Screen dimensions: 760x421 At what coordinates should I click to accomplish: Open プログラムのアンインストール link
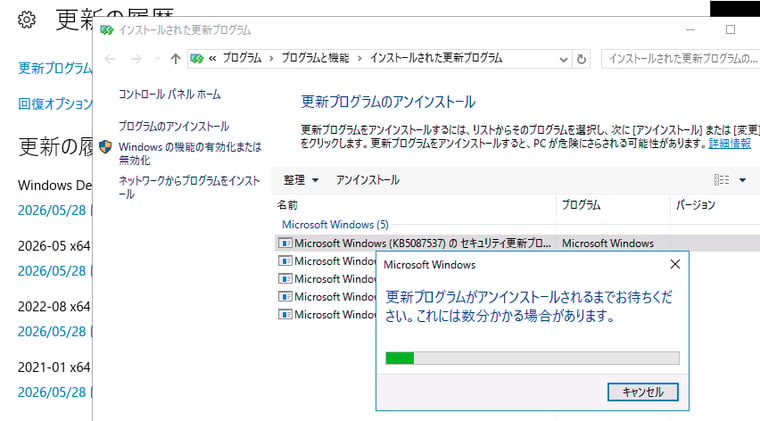click(174, 126)
